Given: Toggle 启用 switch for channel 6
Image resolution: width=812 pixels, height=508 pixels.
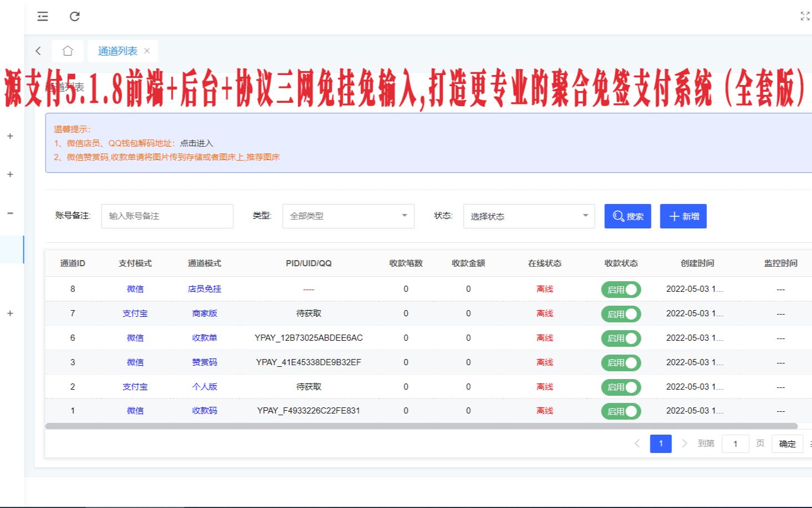Looking at the screenshot, I should coord(621,338).
